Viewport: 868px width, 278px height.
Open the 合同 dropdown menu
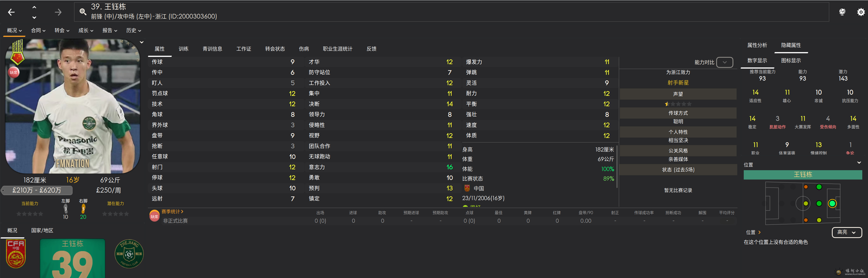coord(38,30)
